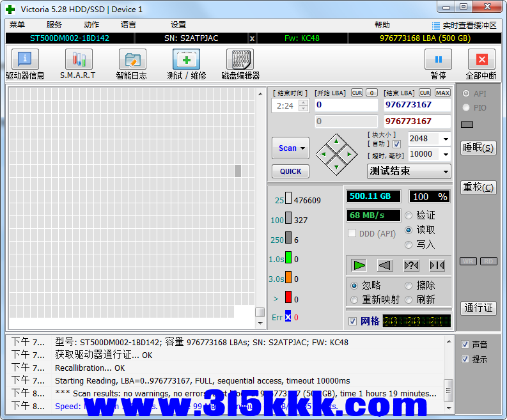The height and width of the screenshot is (420, 507).
Task: Open the 2048 block size dropdown
Action: click(445, 139)
